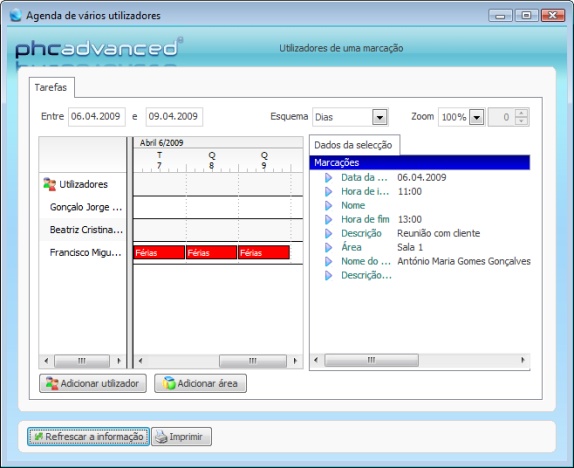
Task: Open the Esquema Dias dropdown
Action: coord(380,117)
